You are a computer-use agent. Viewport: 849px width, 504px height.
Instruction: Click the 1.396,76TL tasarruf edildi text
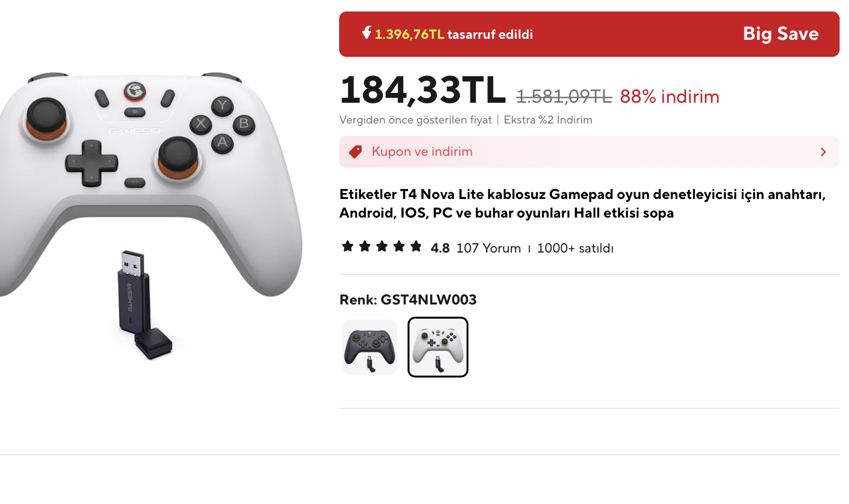tap(453, 34)
